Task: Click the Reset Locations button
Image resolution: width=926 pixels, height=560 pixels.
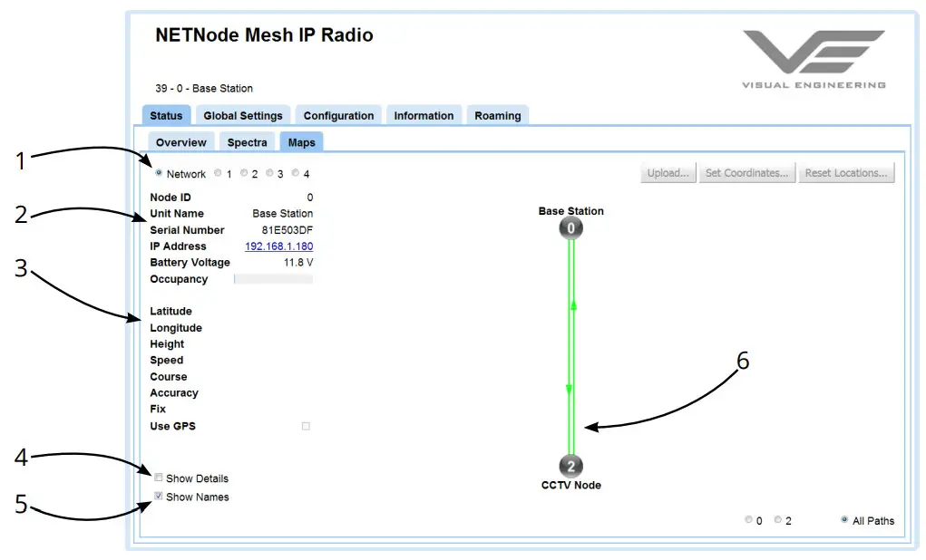Action: coord(846,172)
